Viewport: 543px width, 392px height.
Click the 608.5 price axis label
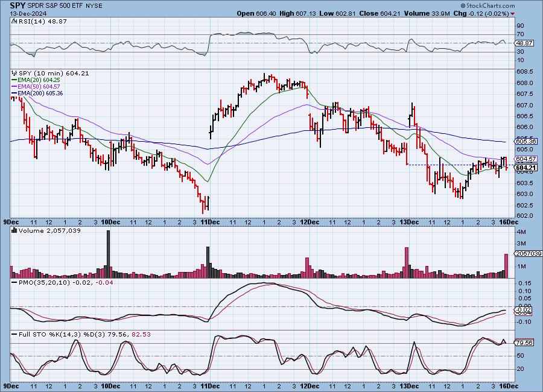click(524, 72)
